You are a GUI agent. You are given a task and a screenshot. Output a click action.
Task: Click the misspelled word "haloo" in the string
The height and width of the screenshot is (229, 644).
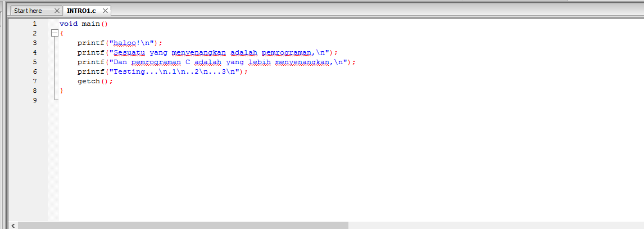pyautogui.click(x=125, y=43)
